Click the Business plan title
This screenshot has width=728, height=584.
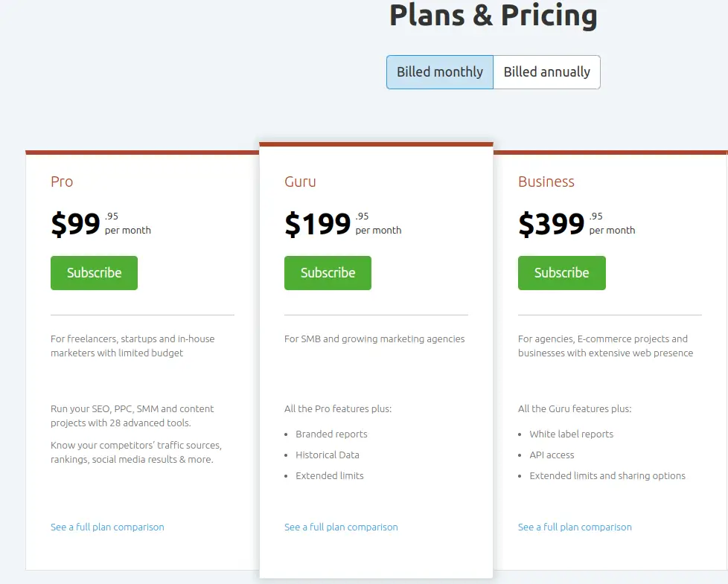546,182
